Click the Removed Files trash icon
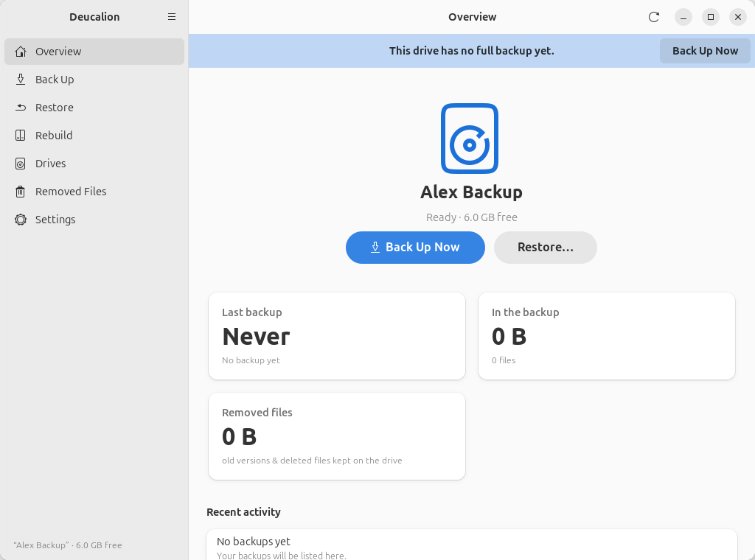755x560 pixels. pos(20,192)
